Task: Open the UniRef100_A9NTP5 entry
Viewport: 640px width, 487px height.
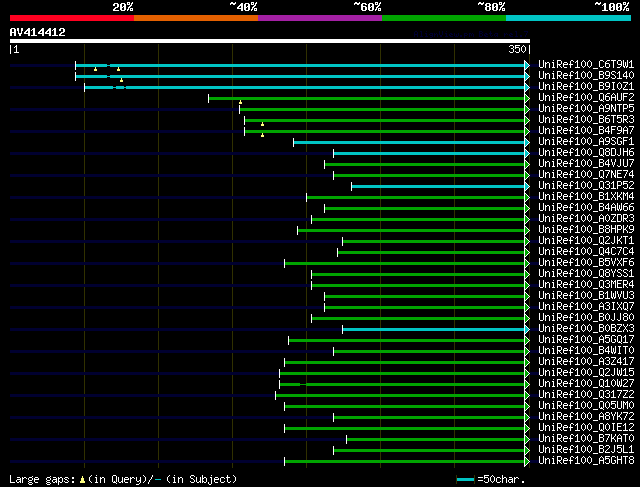Action: pyautogui.click(x=586, y=109)
